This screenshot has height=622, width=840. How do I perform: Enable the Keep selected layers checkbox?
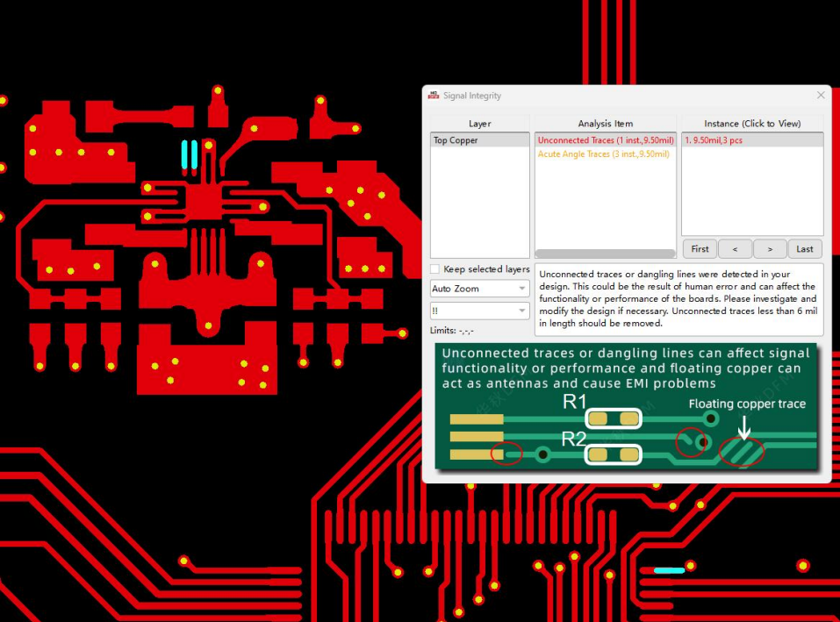coord(435,269)
